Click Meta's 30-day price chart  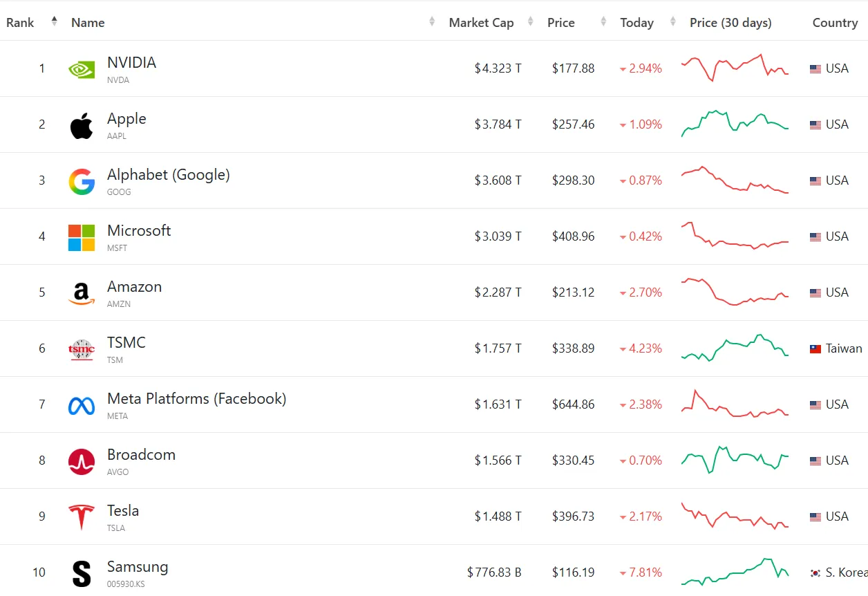735,404
